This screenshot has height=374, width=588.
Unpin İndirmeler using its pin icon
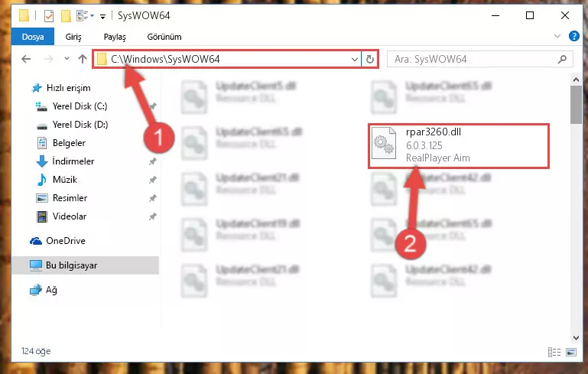pos(153,161)
